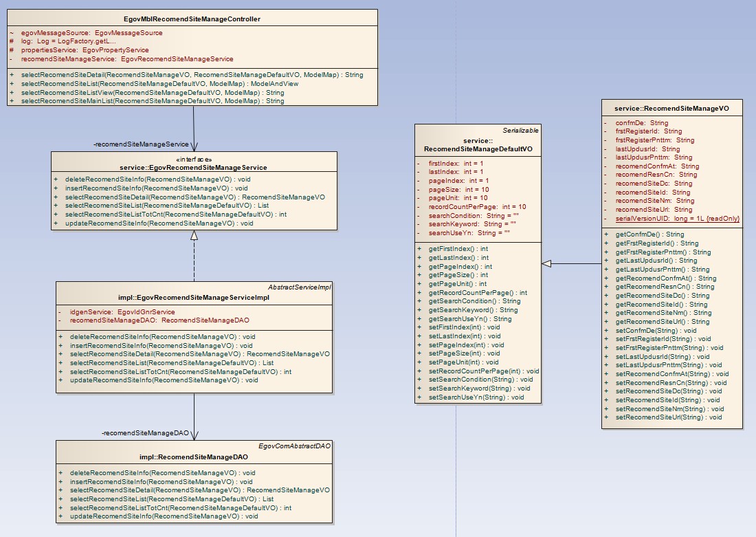The image size is (756, 537).
Task: Click the impl::RecomendSiteManageDAO class title
Action: 193,457
